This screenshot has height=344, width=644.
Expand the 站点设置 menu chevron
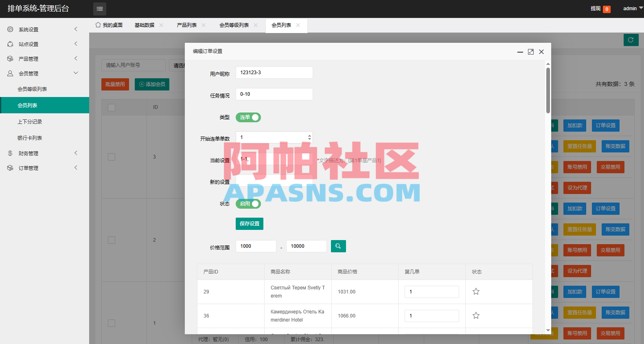point(76,44)
